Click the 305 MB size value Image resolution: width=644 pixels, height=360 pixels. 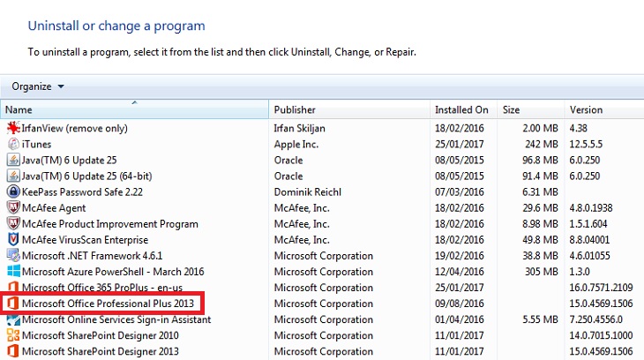tap(542, 272)
